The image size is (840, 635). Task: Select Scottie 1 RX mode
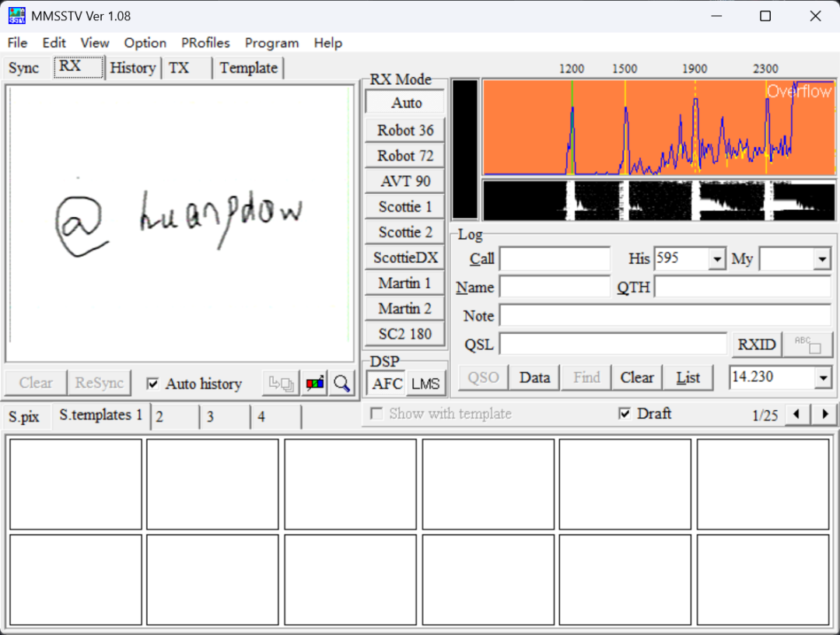405,206
